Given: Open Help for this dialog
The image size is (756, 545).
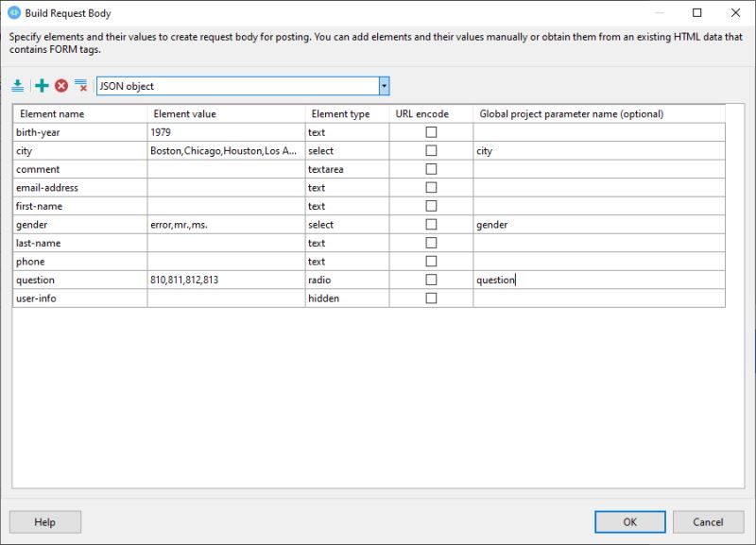Looking at the screenshot, I should (44, 522).
